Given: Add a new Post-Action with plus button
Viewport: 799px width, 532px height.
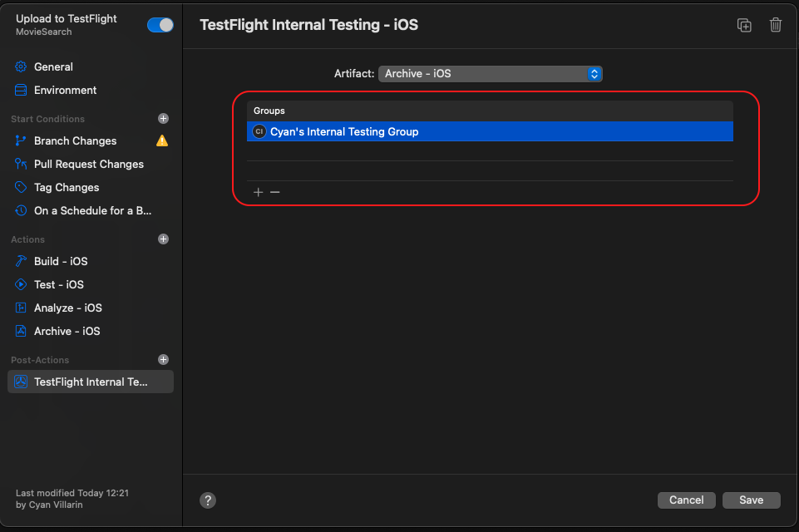Looking at the screenshot, I should (x=163, y=360).
